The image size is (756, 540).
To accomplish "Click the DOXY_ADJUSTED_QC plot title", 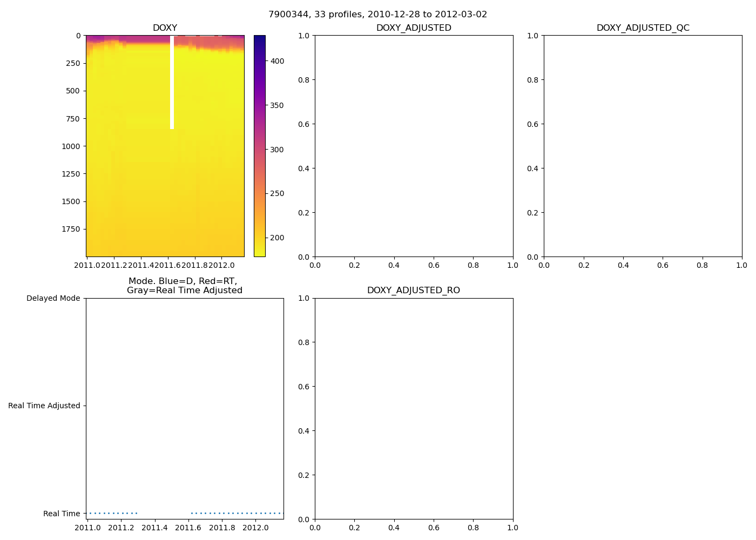I will coord(643,28).
